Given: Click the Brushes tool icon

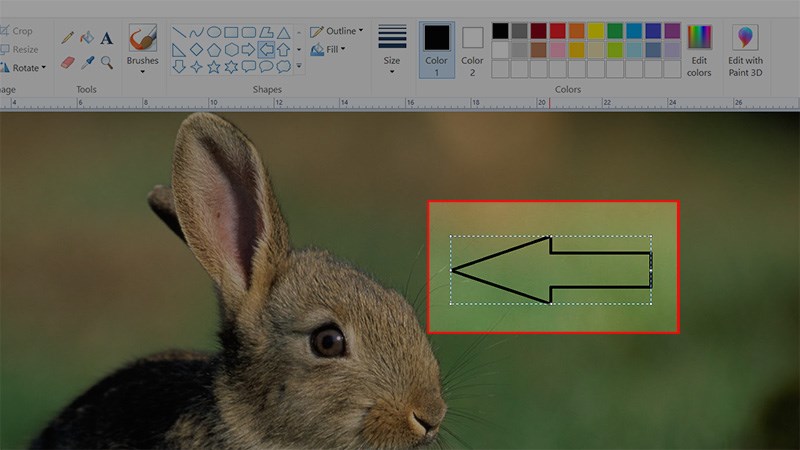Looking at the screenshot, I should point(142,38).
